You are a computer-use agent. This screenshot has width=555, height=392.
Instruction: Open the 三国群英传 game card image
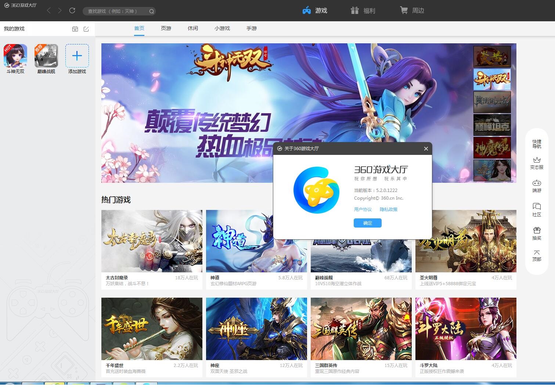tap(361, 329)
